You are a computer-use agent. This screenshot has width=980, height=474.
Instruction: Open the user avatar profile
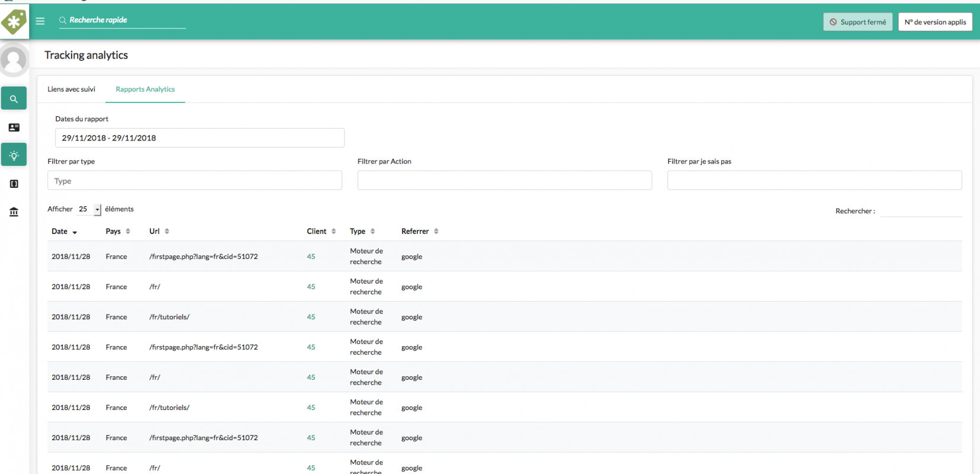pyautogui.click(x=14, y=60)
